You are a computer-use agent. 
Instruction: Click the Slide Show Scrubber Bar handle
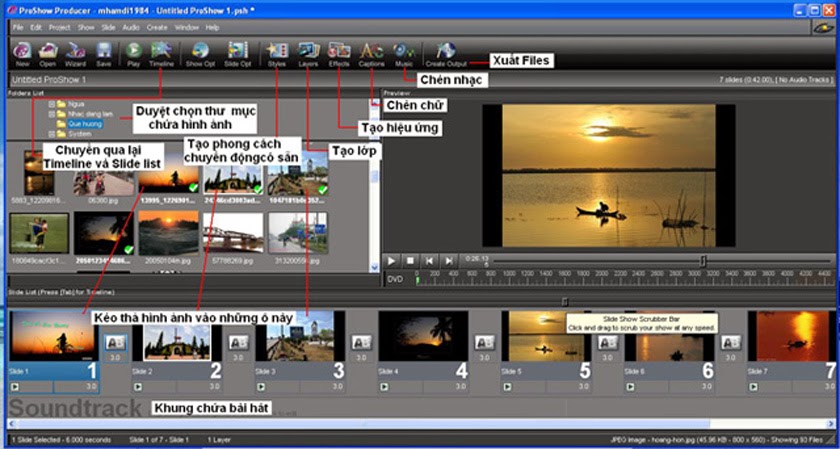coord(564,302)
